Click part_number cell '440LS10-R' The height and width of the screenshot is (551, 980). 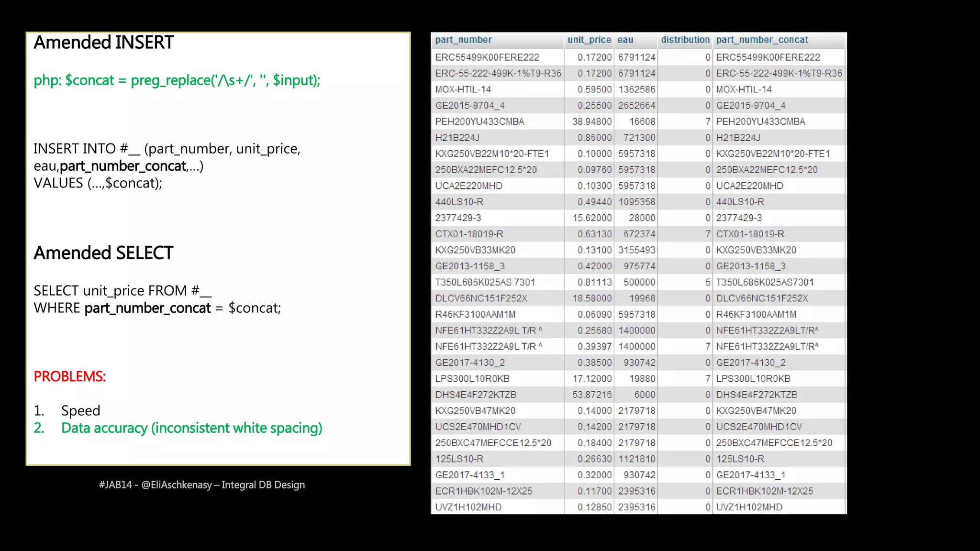click(x=459, y=202)
